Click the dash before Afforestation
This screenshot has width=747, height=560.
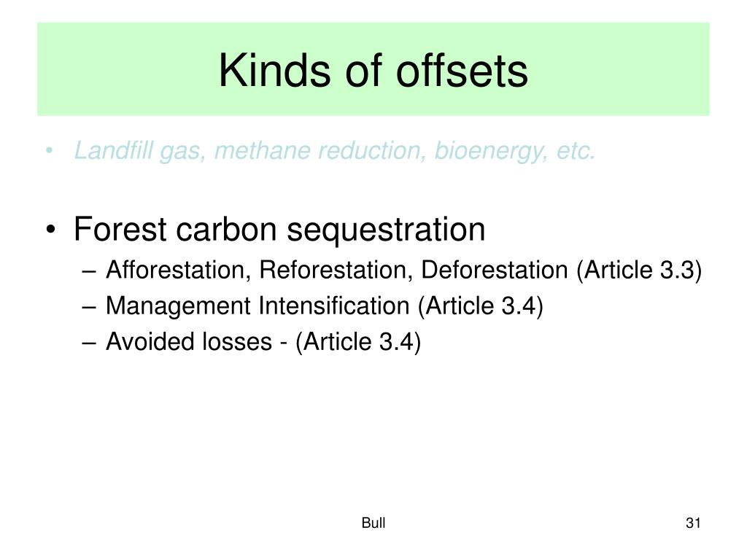(89, 271)
